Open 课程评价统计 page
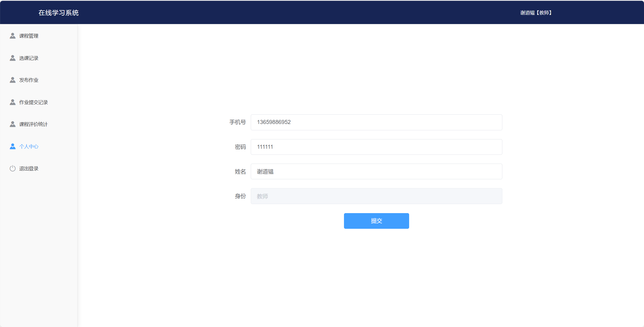 point(34,124)
